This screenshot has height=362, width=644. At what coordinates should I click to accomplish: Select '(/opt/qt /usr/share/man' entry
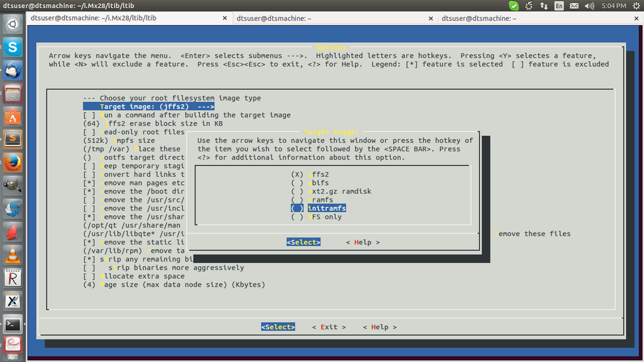coord(132,225)
